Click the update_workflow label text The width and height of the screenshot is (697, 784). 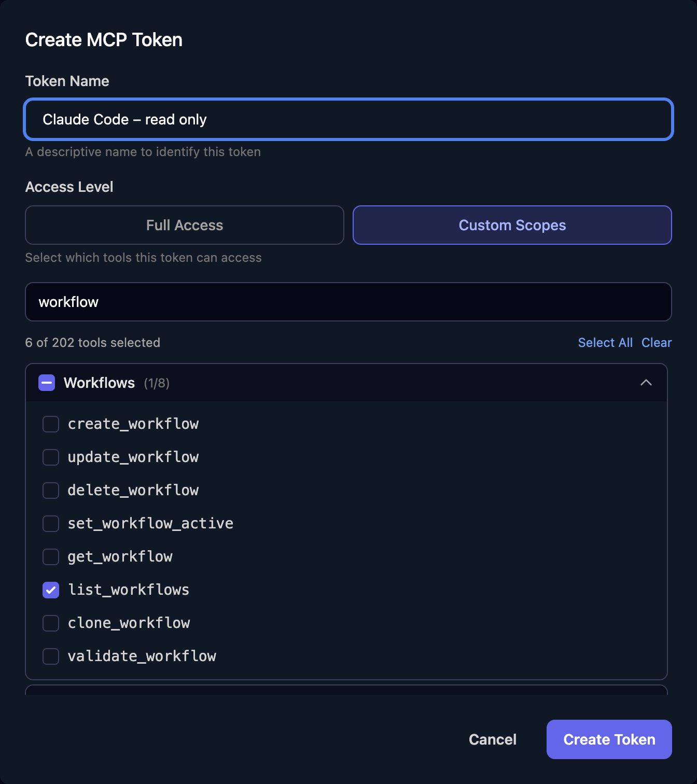133,457
